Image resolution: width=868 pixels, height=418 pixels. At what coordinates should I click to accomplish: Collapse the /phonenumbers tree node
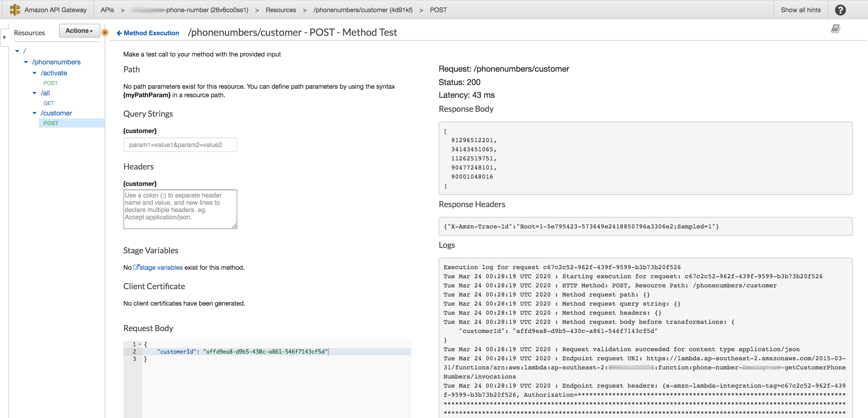coord(26,62)
